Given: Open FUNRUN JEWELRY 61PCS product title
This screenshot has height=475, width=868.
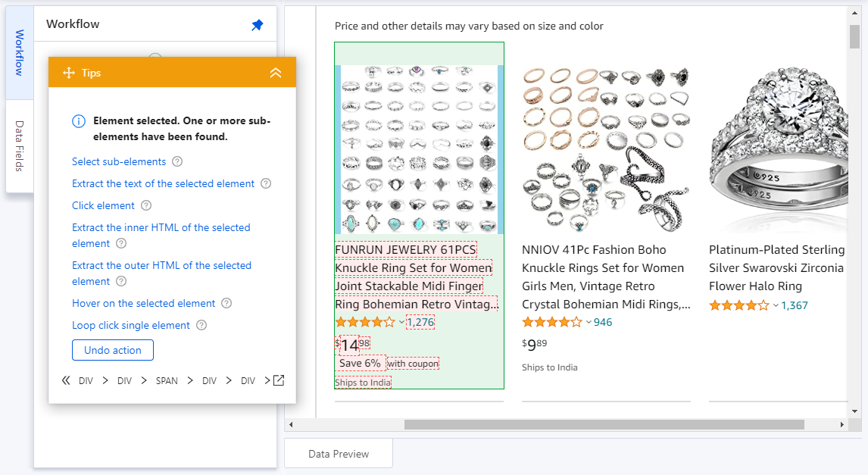Looking at the screenshot, I should (417, 277).
